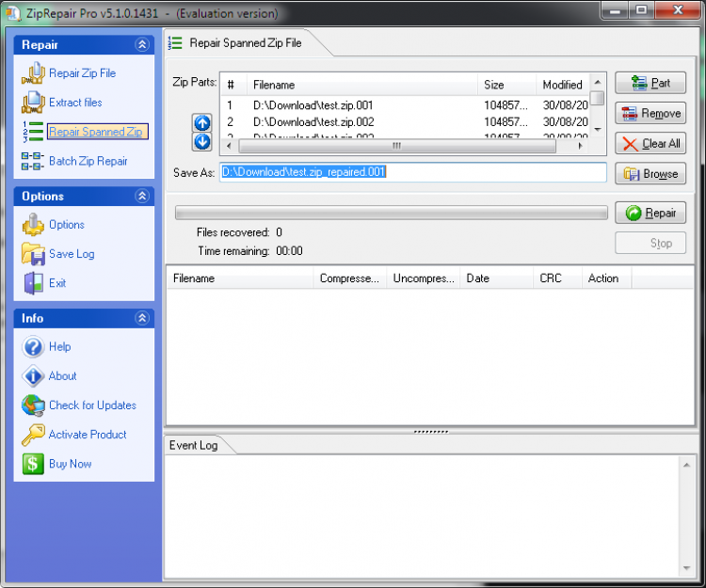Viewport: 706px width, 588px height.
Task: Click the Exit door icon
Action: pos(33,283)
